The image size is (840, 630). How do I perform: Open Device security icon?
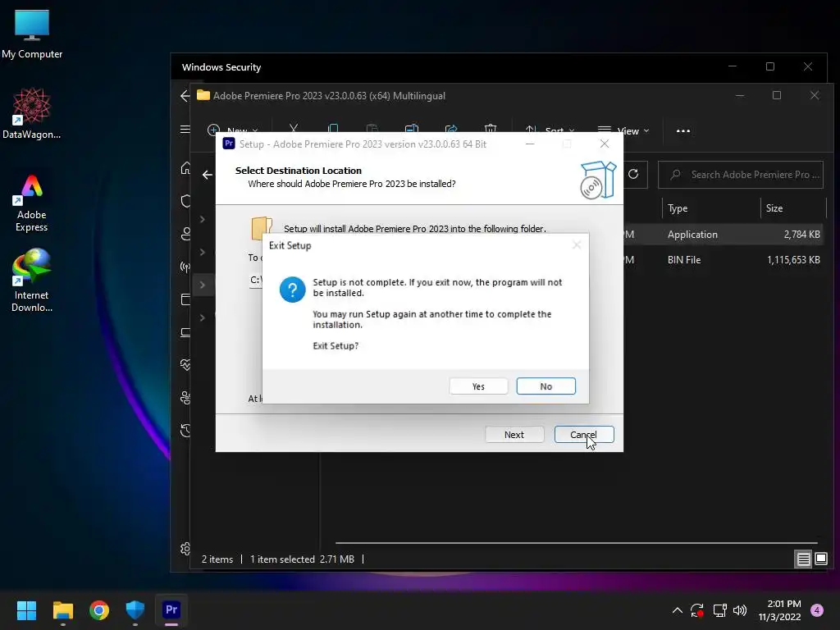click(x=185, y=332)
